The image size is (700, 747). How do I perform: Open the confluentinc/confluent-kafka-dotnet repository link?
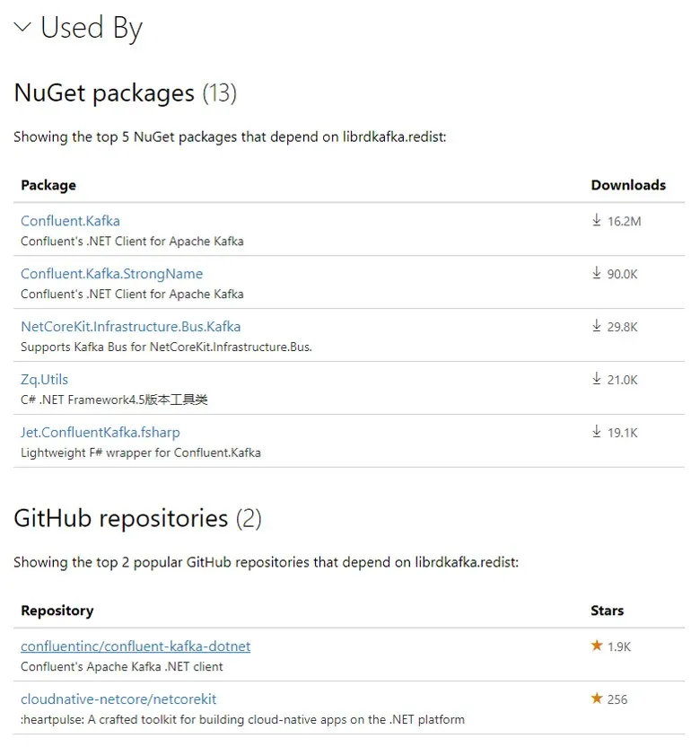click(136, 646)
